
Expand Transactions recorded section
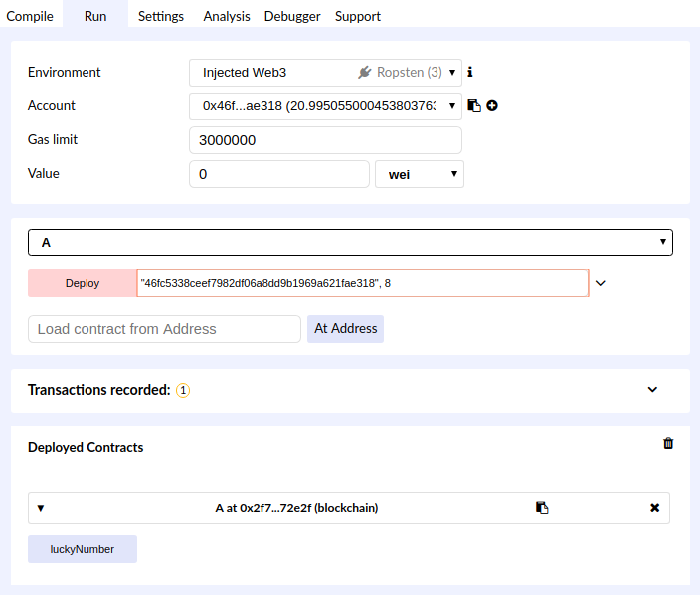tap(652, 390)
